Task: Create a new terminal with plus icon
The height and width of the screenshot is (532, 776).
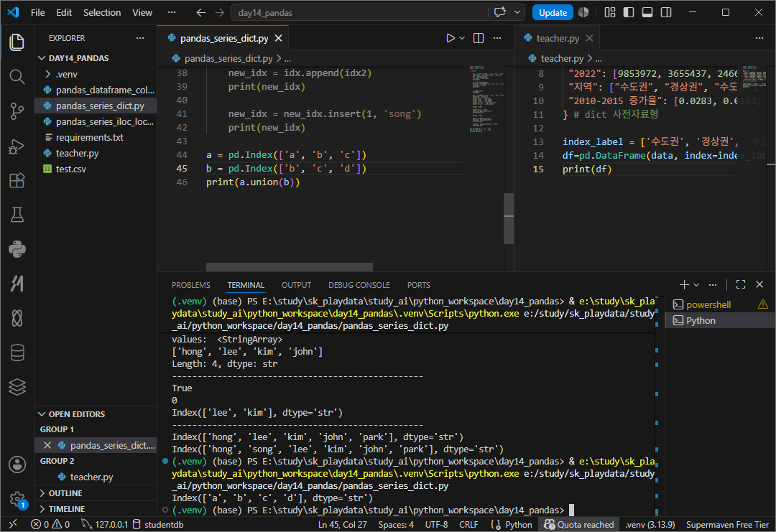Action: [x=684, y=285]
